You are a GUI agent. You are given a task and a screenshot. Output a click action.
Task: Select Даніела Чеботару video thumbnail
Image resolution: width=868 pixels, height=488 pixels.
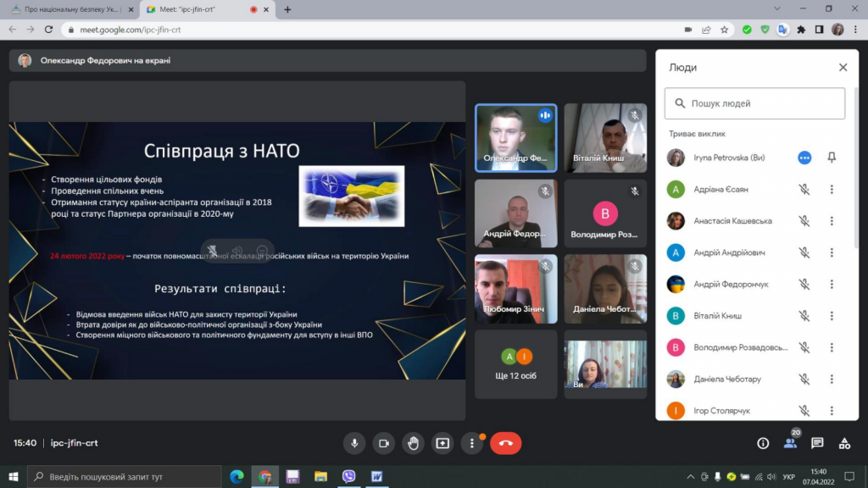(605, 289)
